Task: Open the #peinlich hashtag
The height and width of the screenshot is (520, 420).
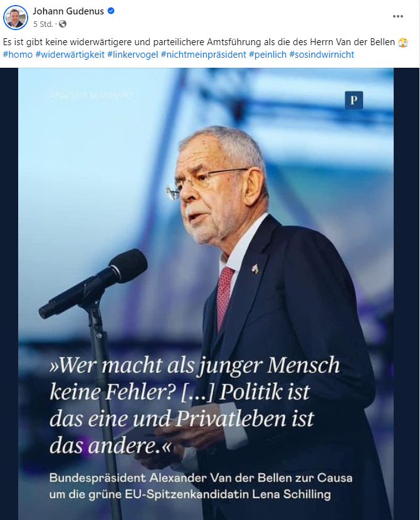Action: tap(268, 55)
